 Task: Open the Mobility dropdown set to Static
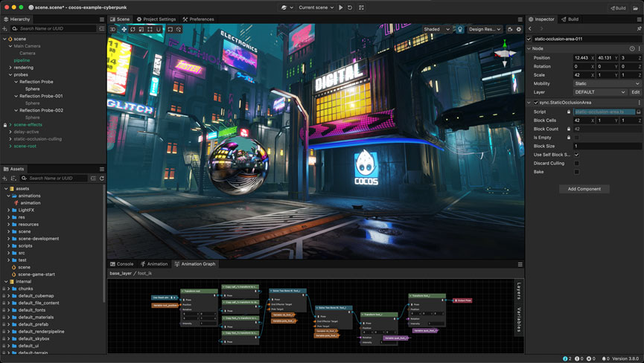pos(606,84)
